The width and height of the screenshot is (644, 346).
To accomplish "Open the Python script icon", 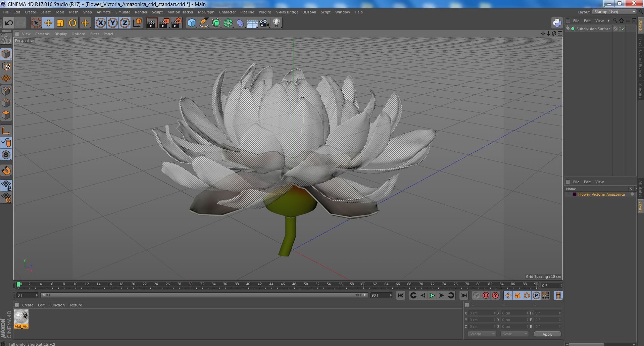I will point(557,23).
